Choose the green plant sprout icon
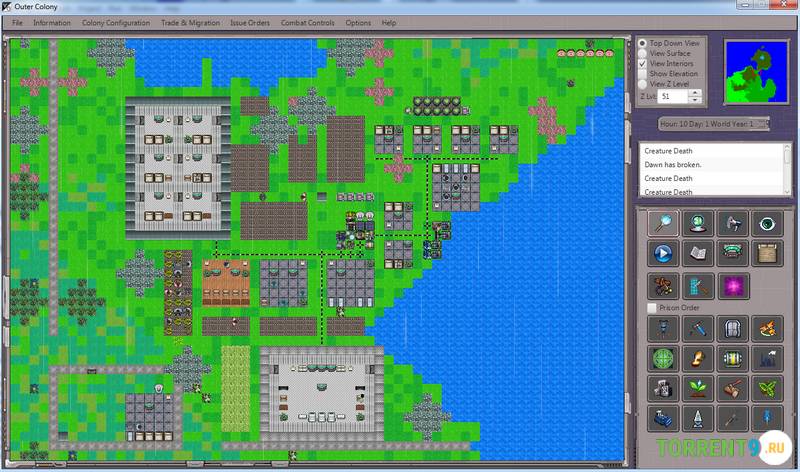The width and height of the screenshot is (800, 472). pyautogui.click(x=696, y=388)
